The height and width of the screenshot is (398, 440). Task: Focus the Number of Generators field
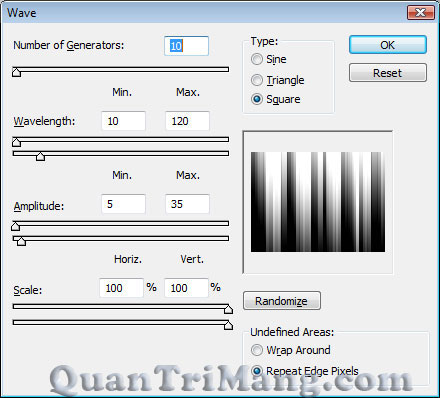coord(186,46)
